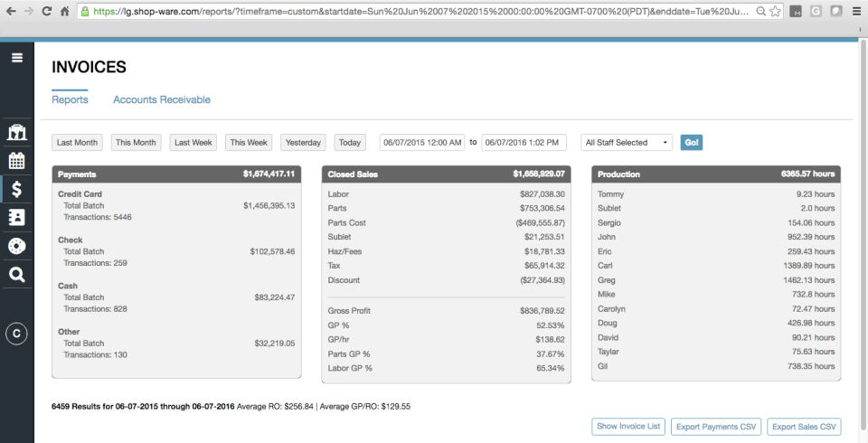Open the calendar icon in sidebar
The image size is (868, 443).
pyautogui.click(x=16, y=161)
